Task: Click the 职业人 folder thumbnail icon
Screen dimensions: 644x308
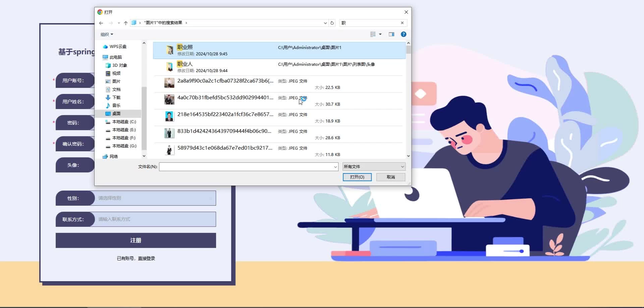Action: click(170, 67)
